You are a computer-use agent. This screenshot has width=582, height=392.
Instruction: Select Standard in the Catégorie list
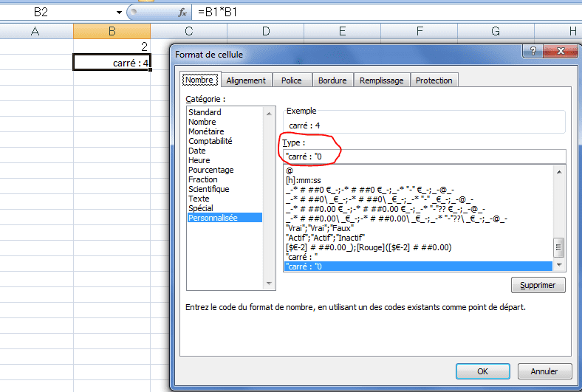(x=205, y=112)
